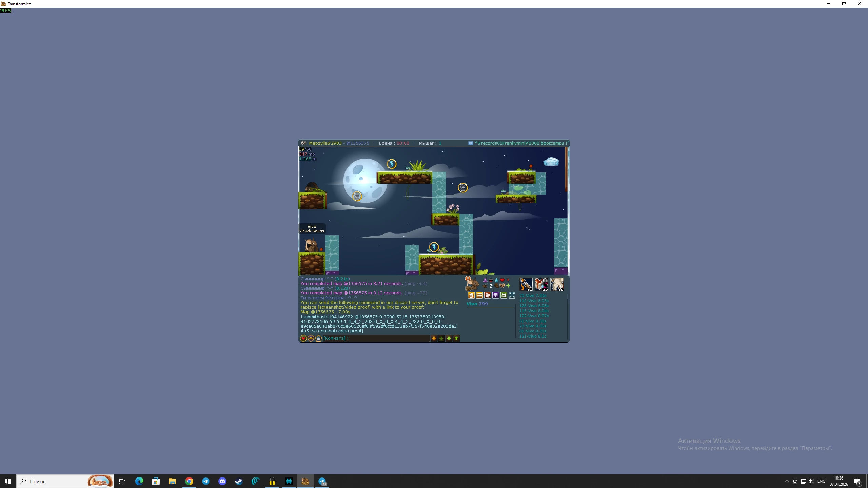Click the Время 00:00 timer

(394, 143)
